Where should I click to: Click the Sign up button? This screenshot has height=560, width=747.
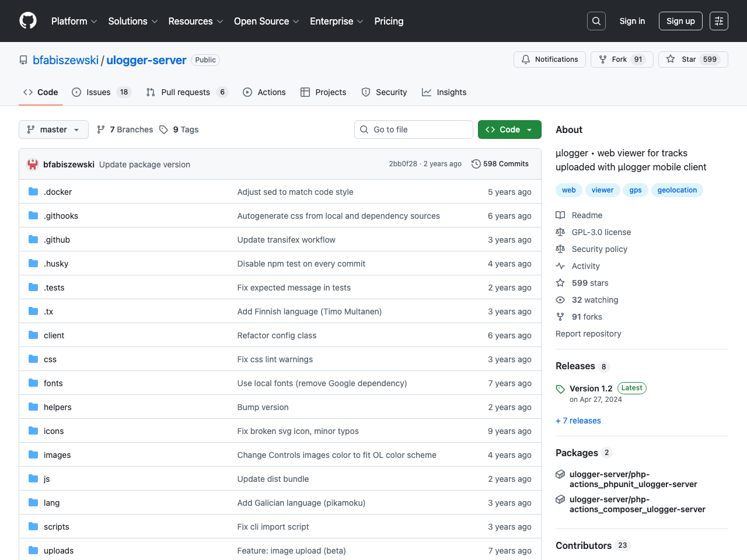[x=680, y=20]
